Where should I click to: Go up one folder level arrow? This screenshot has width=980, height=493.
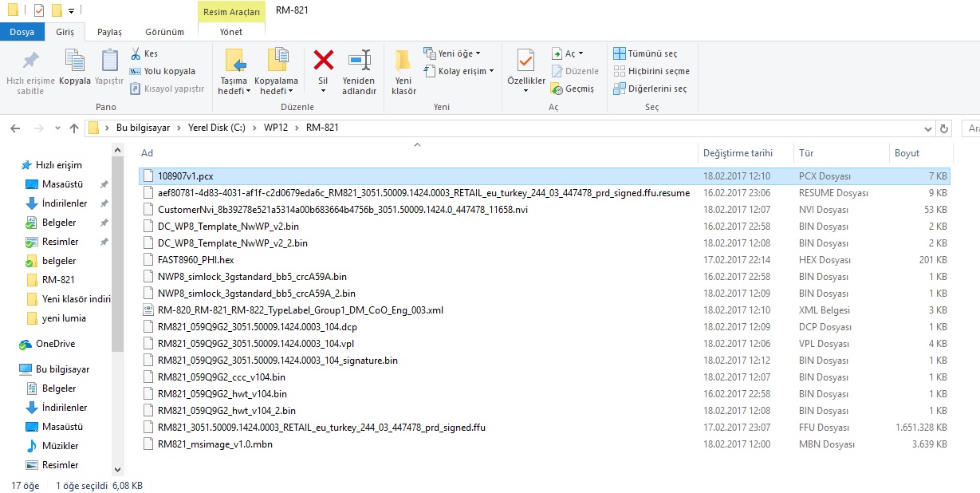tap(74, 128)
